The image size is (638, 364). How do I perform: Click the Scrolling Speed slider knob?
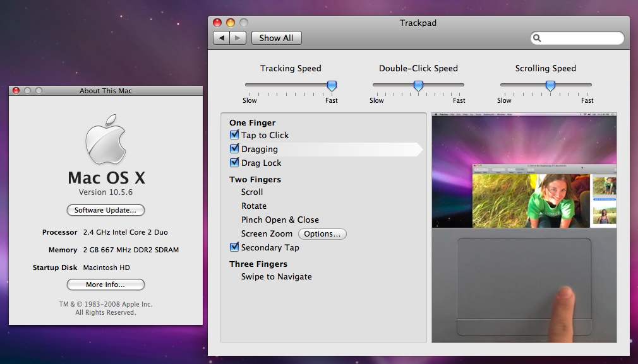point(551,86)
